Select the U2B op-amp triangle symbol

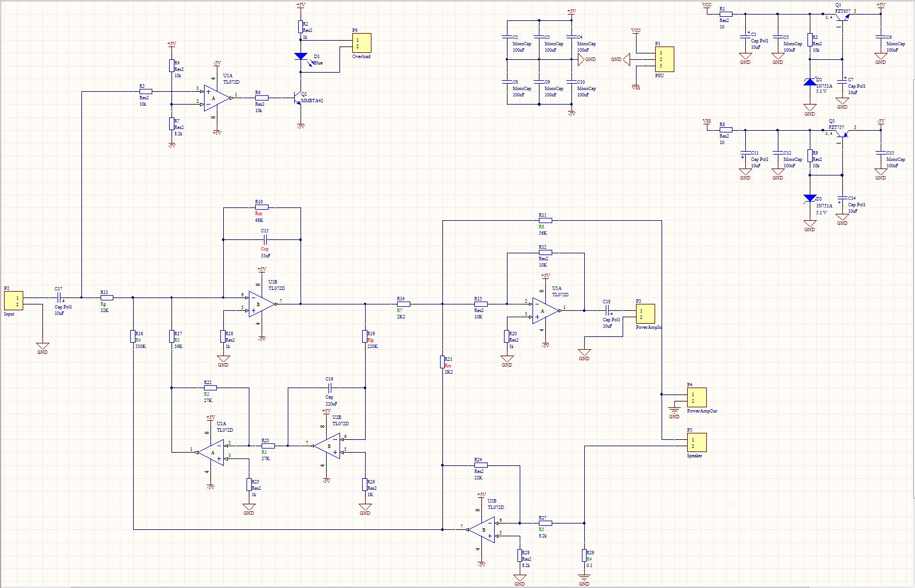point(327,446)
